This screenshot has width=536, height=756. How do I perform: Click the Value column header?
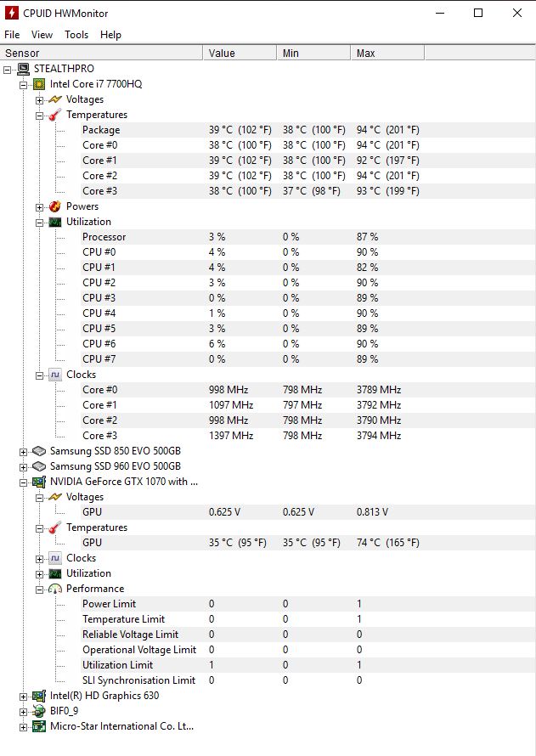pyautogui.click(x=240, y=53)
